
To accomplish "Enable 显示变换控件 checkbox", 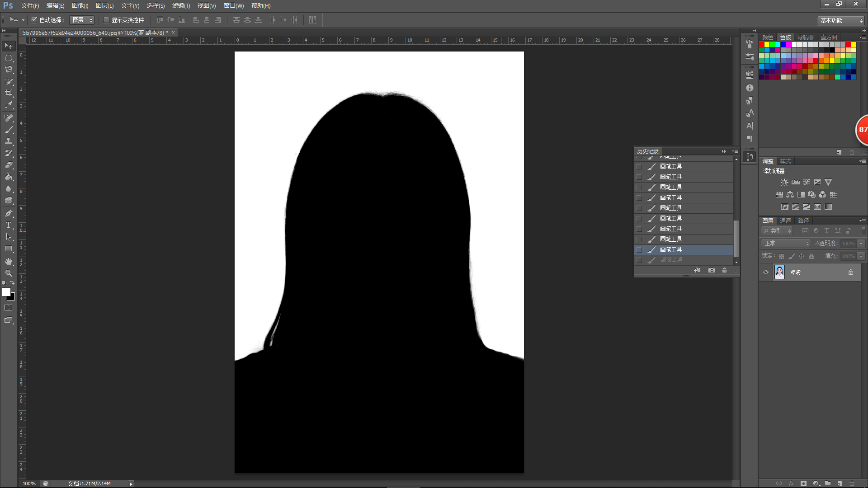I will tap(106, 20).
